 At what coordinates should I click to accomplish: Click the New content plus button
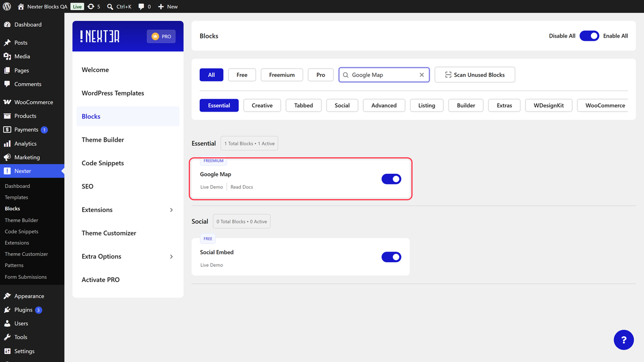(x=167, y=6)
